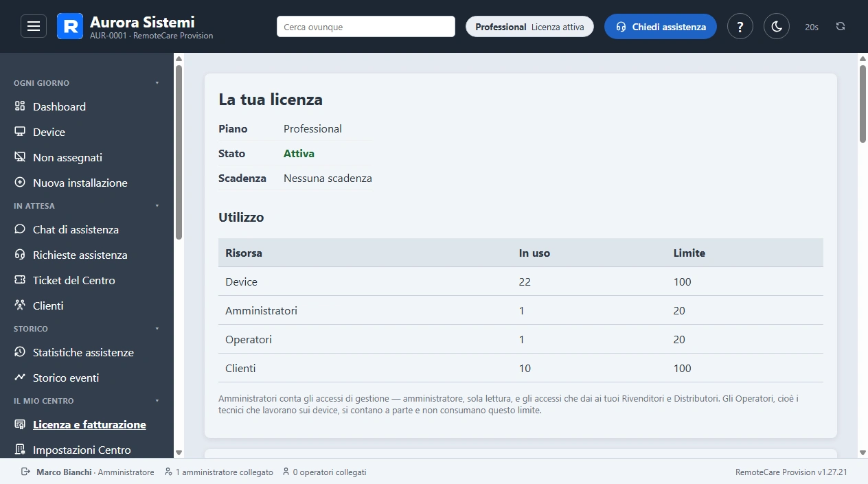Click the headset icon beside Richieste assistenza
This screenshot has width=868, height=484.
tap(20, 255)
